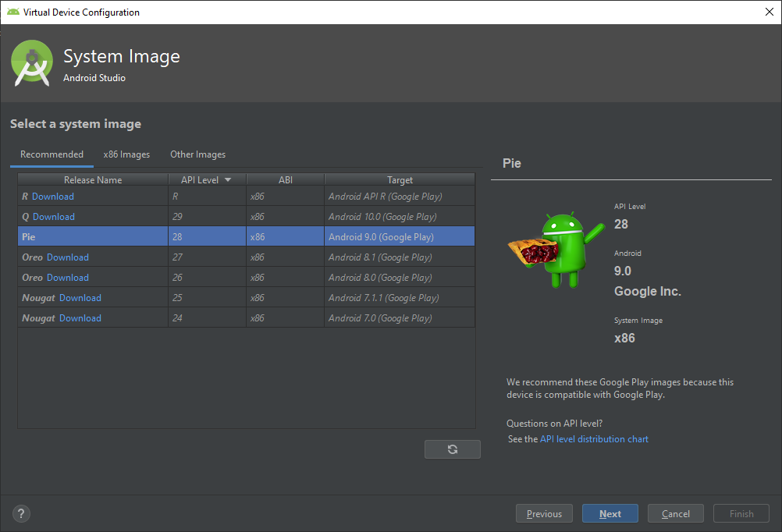Screen dimensions: 782x532
Task: Click API level 24 cell
Action: click(207, 318)
